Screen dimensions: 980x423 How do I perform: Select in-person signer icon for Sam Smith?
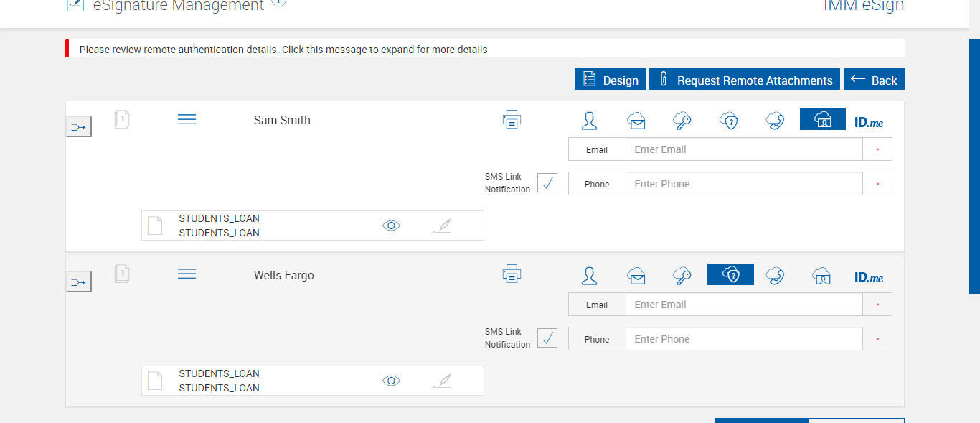point(590,120)
